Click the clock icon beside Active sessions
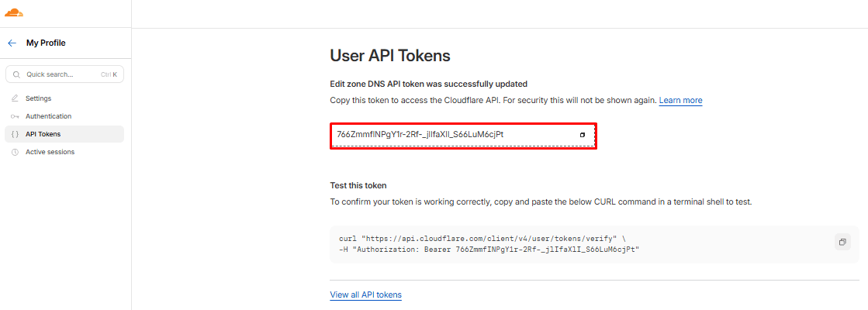The image size is (868, 310). 16,152
